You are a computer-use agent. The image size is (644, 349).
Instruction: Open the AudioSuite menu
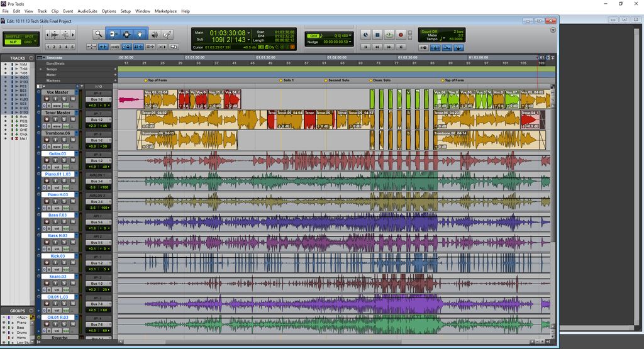point(87,11)
